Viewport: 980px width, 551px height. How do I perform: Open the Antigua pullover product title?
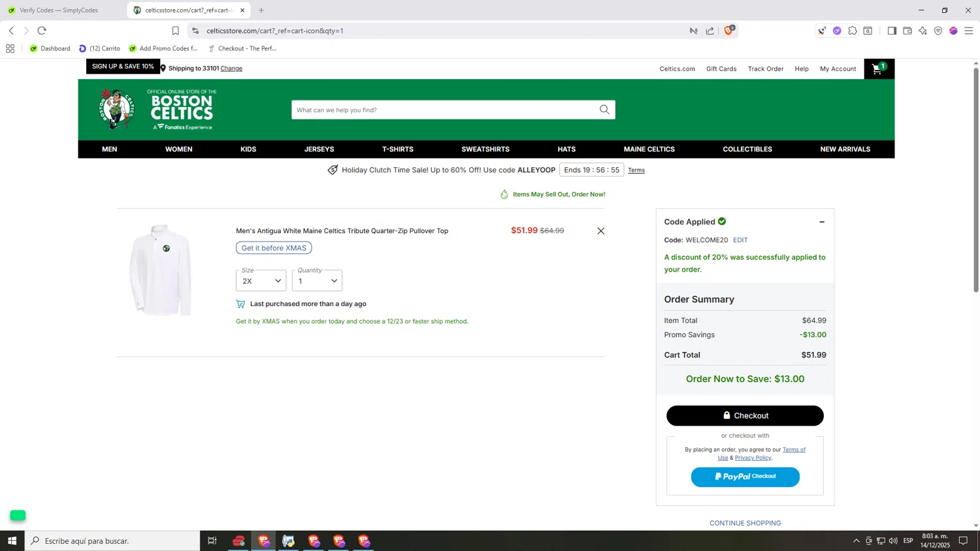point(342,231)
